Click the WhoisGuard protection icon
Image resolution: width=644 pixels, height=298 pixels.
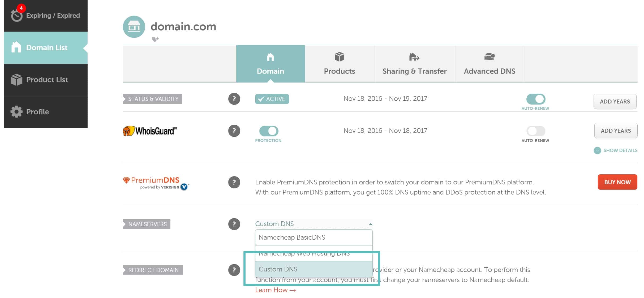[x=268, y=130]
